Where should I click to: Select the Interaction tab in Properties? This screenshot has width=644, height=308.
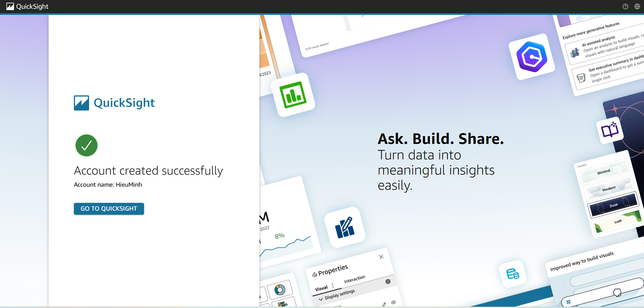[355, 279]
